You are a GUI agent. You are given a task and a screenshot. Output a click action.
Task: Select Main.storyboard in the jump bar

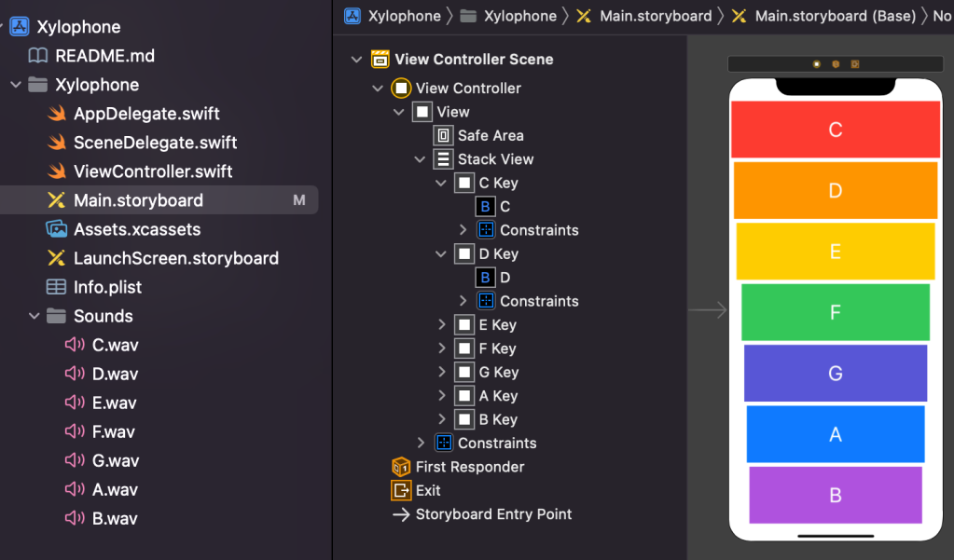655,16
